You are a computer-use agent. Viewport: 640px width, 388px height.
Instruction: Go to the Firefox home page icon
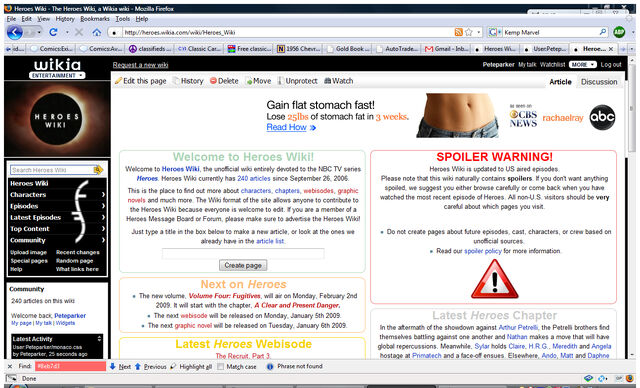coord(96,32)
